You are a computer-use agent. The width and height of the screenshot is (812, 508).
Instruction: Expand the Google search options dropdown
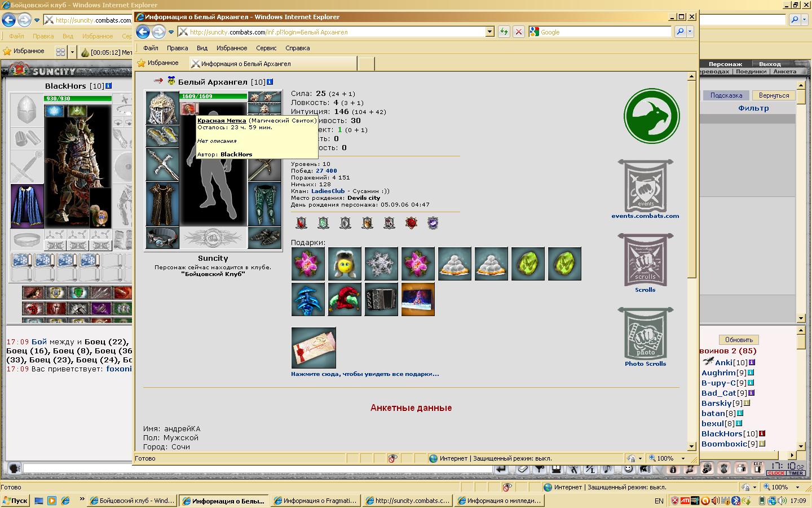click(690, 32)
